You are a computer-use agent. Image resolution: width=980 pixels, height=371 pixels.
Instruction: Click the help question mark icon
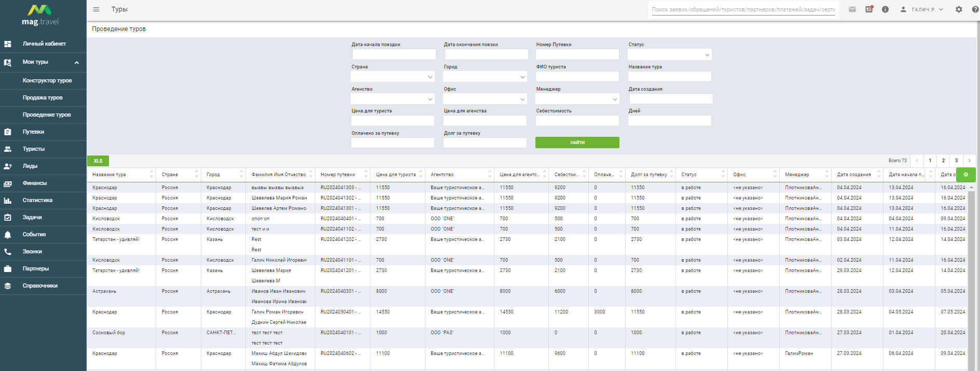coord(975,9)
